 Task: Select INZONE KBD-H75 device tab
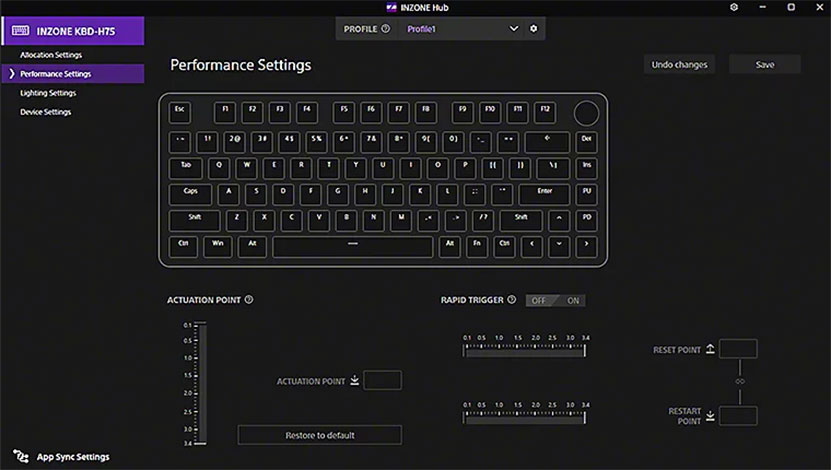click(73, 31)
